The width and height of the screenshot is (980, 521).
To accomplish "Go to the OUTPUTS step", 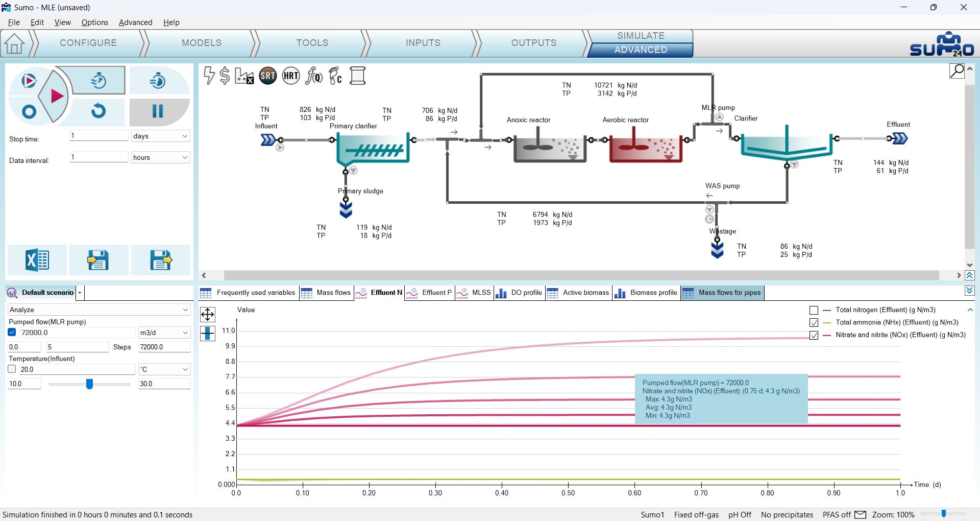I will click(534, 43).
